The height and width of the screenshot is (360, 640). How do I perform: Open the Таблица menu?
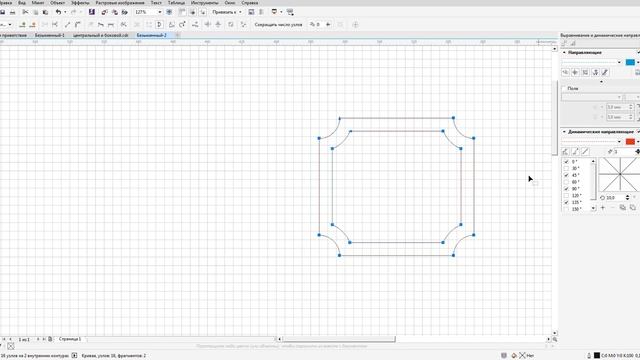click(176, 3)
